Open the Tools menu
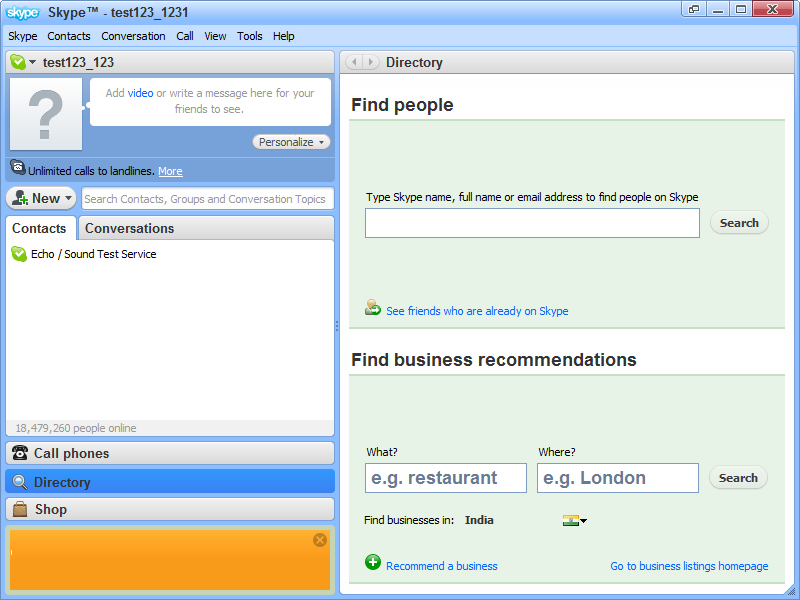Viewport: 800px width, 600px height. (x=249, y=36)
